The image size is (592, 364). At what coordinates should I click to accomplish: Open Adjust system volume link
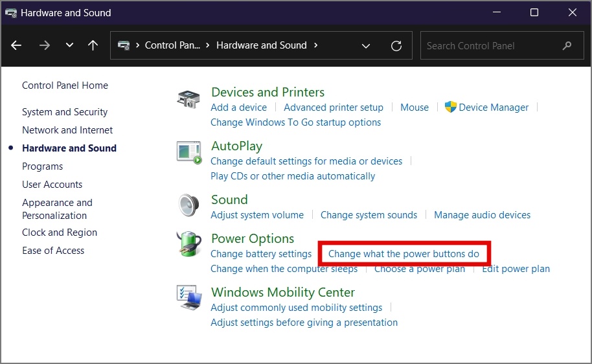point(257,215)
